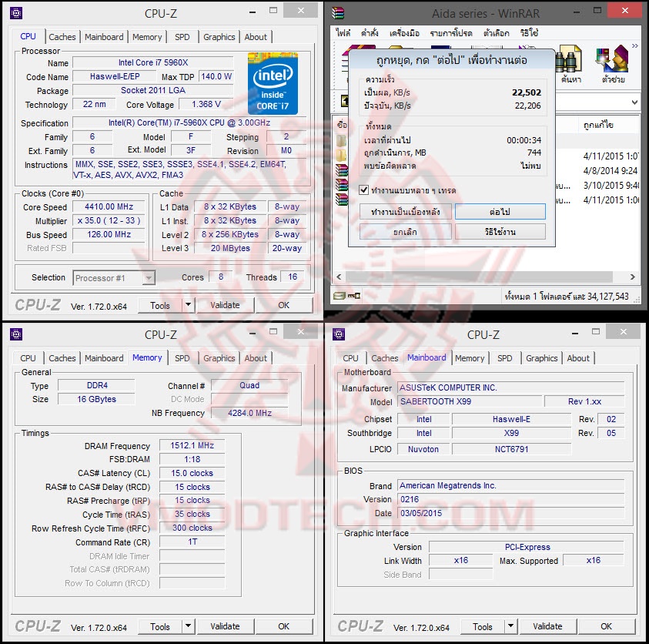This screenshot has width=649, height=644.
Task: Click the Intel inside Core i7 logo
Action: tap(273, 83)
